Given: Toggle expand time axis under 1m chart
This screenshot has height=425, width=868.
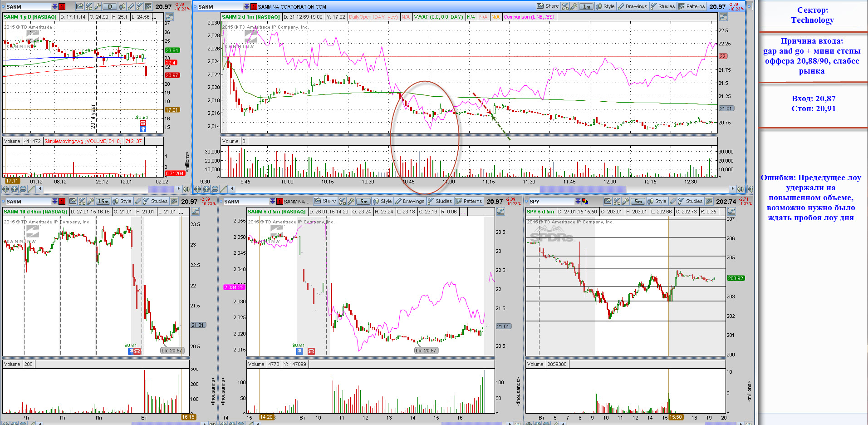Looking at the screenshot, I should point(740,189).
